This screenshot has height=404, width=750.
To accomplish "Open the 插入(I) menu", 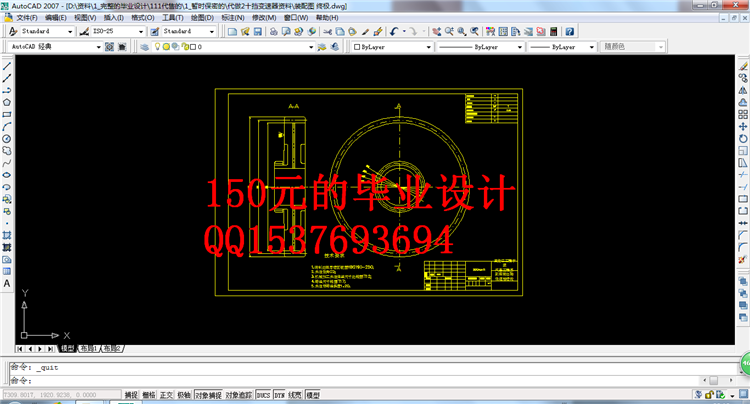I will [x=114, y=18].
